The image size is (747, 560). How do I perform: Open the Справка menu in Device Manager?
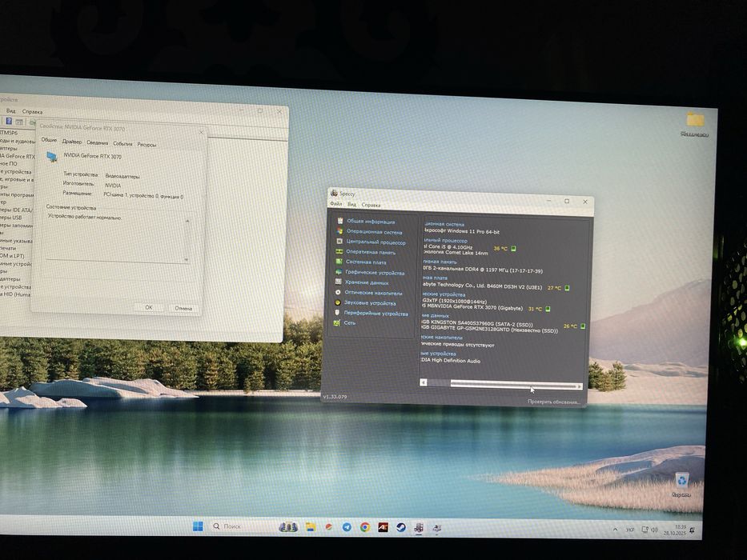point(32,111)
